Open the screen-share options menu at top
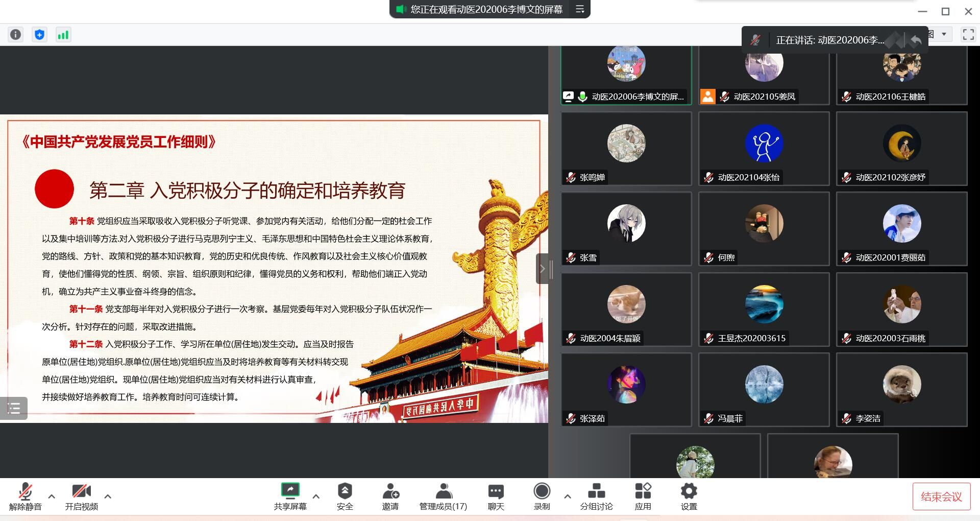980x521 pixels. [x=580, y=9]
